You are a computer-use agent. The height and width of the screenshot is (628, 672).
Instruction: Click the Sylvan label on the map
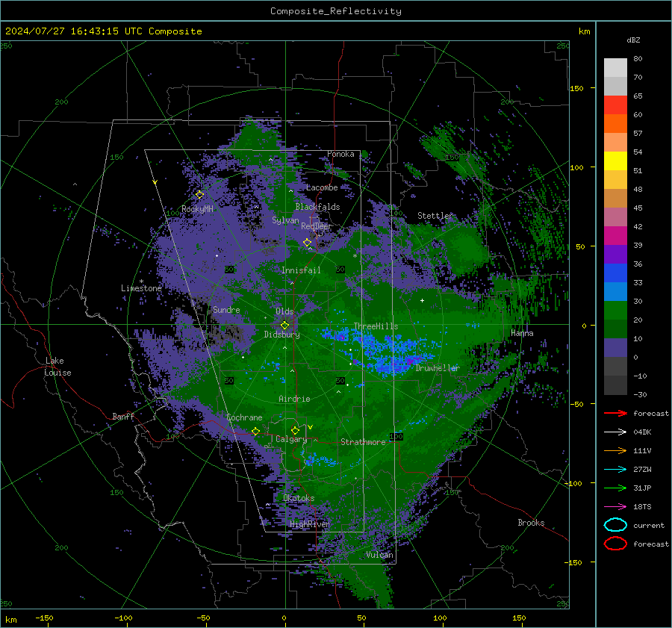pyautogui.click(x=285, y=220)
